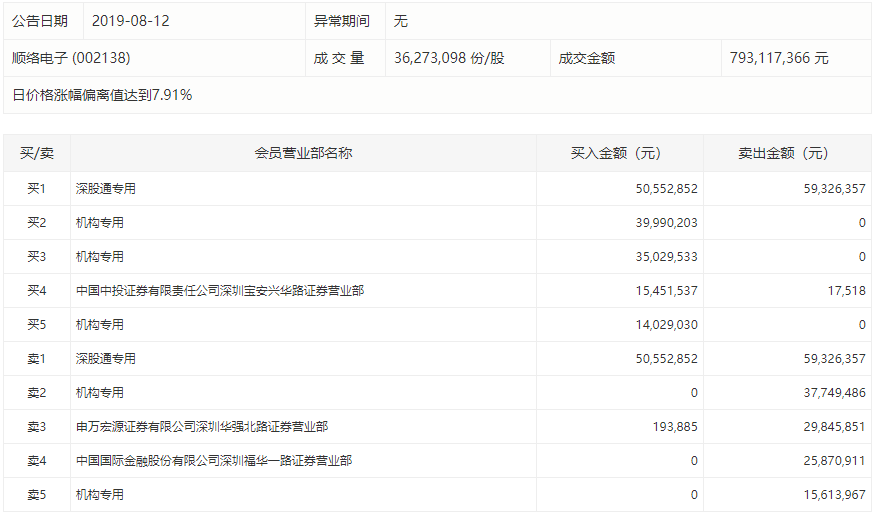Select the 日价格涨幅偏离值达到7.91% text
The image size is (876, 516).
point(102,95)
